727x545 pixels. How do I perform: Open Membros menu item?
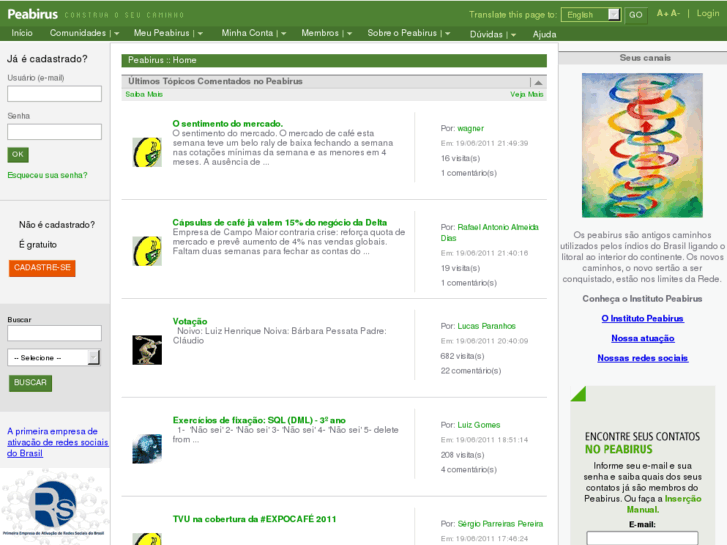coord(320,33)
